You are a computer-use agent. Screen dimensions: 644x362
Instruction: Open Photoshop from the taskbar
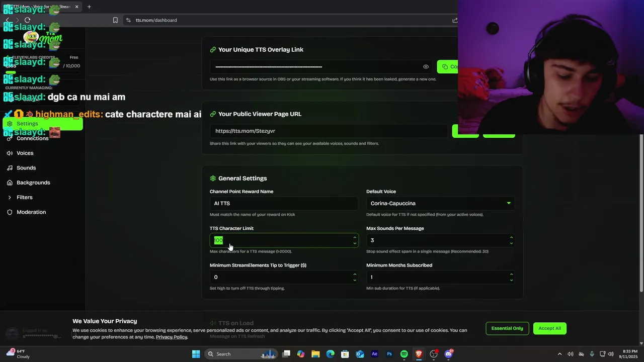click(x=389, y=354)
